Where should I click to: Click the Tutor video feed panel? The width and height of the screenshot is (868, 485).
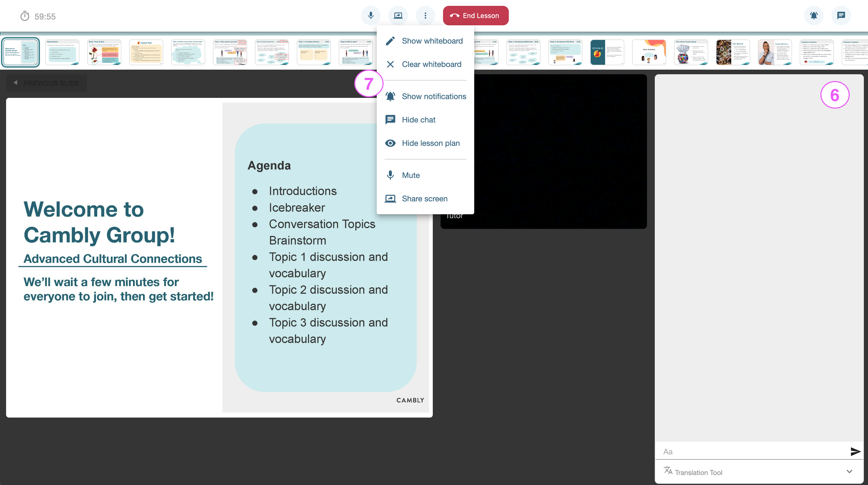(561, 151)
